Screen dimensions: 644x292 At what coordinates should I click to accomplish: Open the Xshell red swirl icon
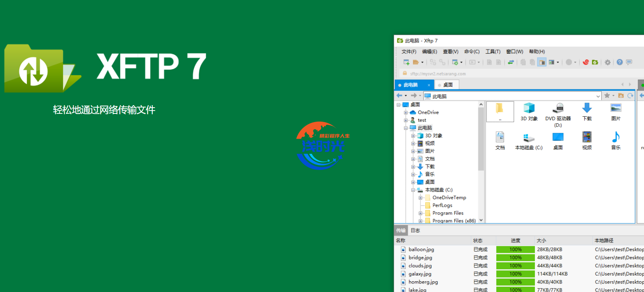click(586, 62)
